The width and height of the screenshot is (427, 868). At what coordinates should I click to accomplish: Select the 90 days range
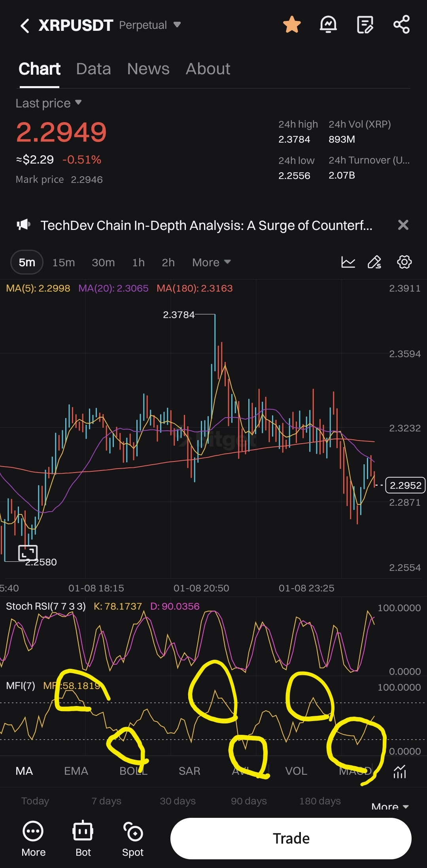pos(249,801)
